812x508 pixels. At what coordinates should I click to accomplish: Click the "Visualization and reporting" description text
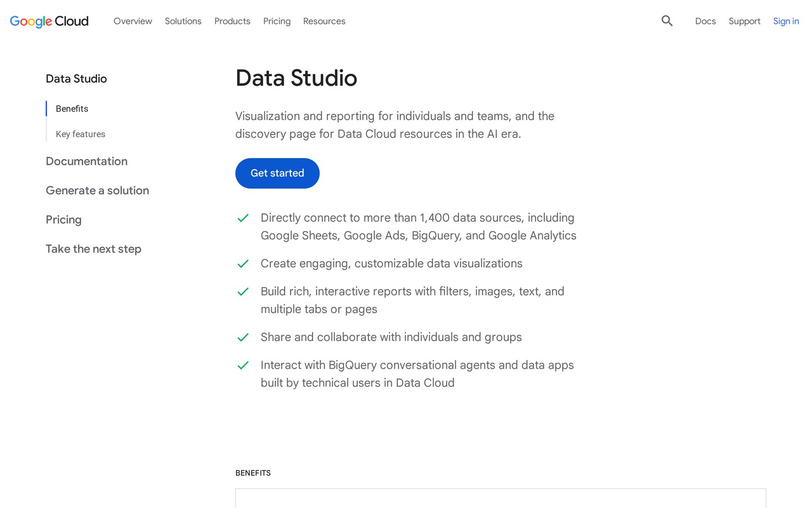(395, 125)
